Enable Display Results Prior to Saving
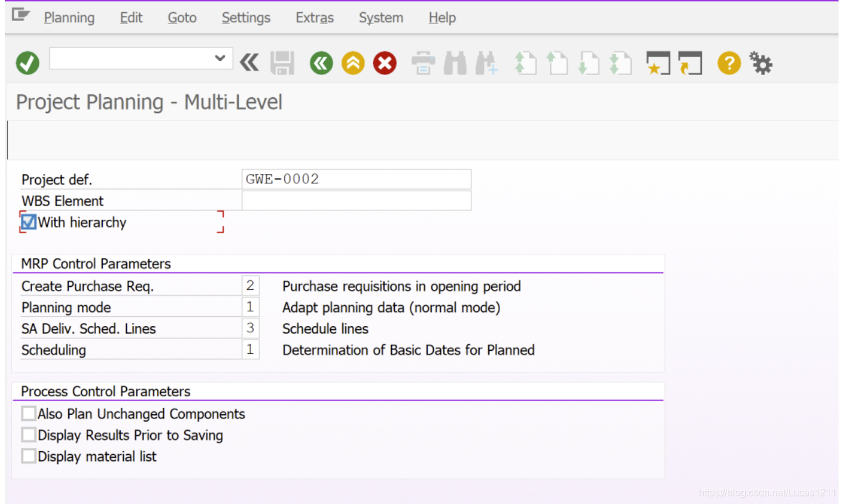 28,435
